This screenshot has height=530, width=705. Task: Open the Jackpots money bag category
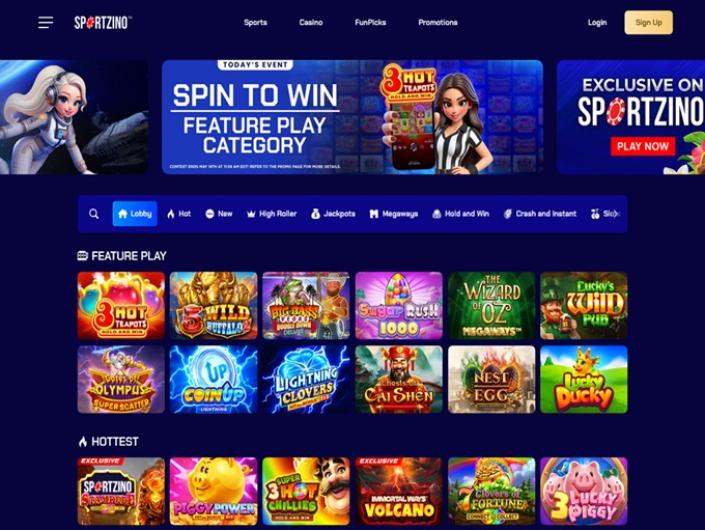tap(333, 214)
